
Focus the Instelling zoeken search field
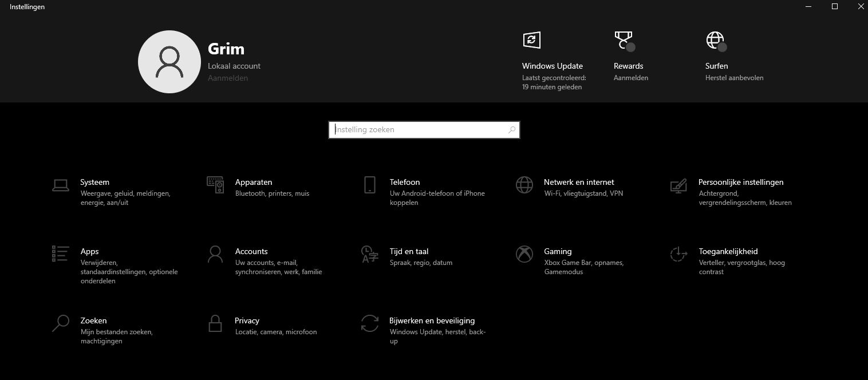[x=424, y=130]
